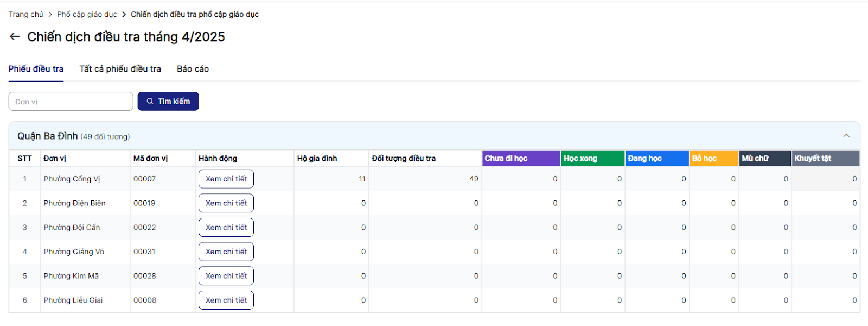Open the Báo cáo tab

[x=193, y=69]
